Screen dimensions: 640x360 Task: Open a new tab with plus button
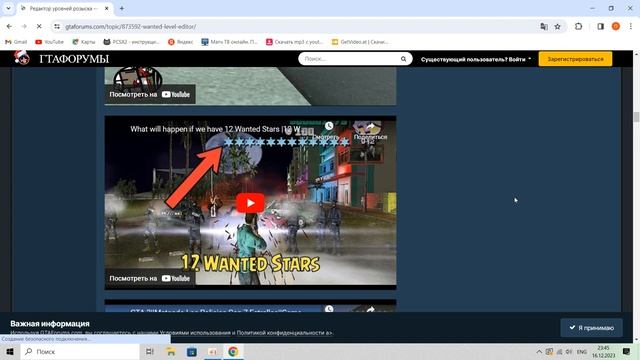122,8
